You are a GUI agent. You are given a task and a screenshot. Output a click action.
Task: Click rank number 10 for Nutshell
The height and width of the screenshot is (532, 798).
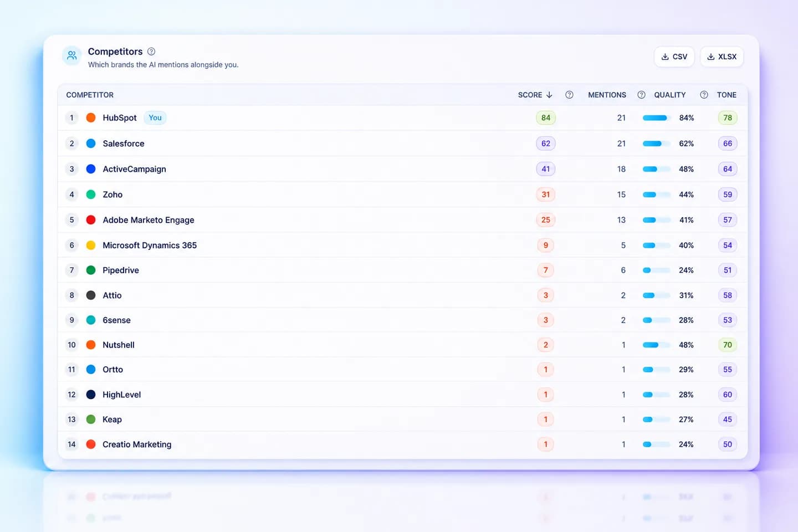[71, 345]
